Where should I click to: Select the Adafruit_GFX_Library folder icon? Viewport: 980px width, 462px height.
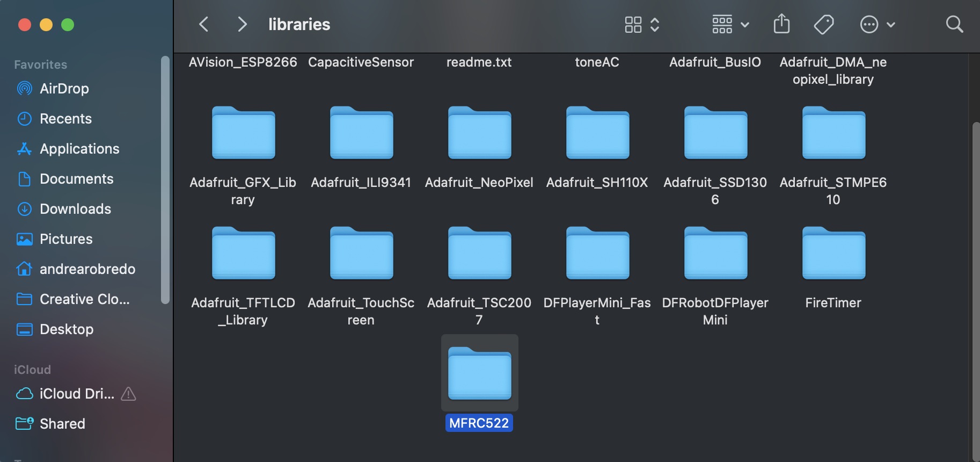[x=243, y=133]
